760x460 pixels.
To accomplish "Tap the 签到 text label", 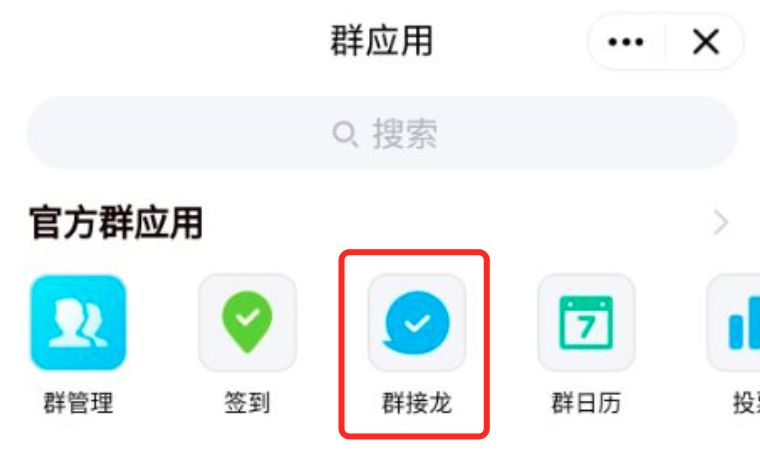I will point(247,403).
